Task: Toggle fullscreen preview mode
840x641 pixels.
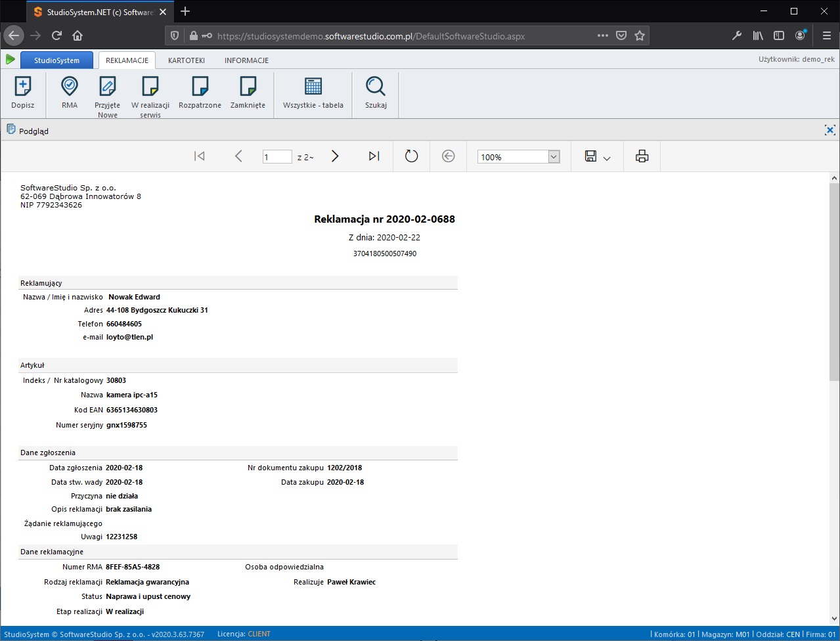Action: (829, 129)
